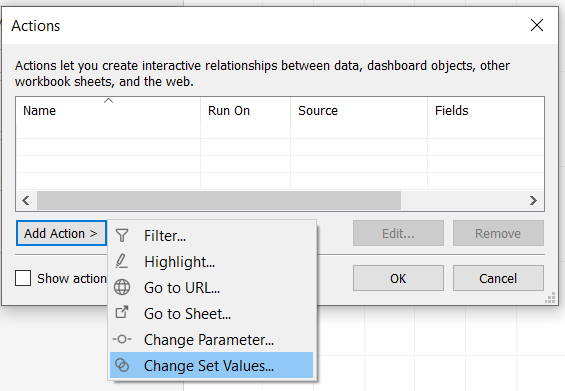565x391 pixels.
Task: Click the right arrow of horizontal scrollbar
Action: point(533,200)
